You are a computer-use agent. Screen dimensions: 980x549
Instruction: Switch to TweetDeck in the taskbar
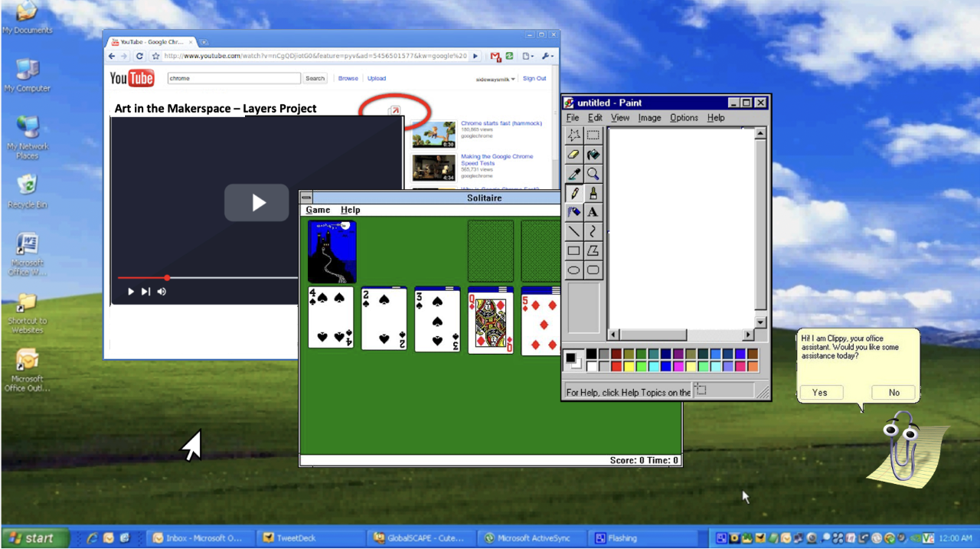(310, 538)
